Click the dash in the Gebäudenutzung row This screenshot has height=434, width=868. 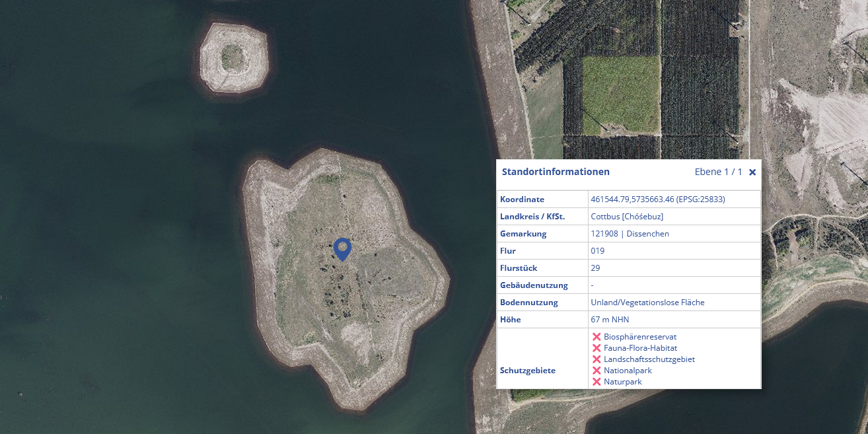(x=593, y=285)
